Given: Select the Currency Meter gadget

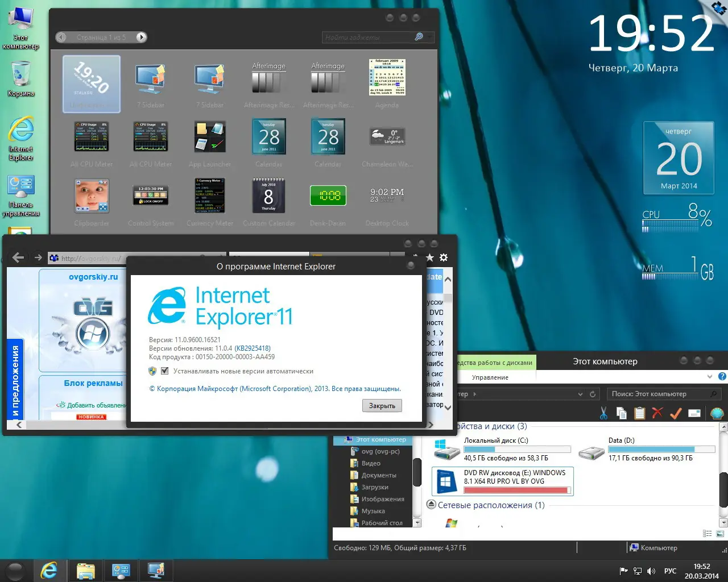Looking at the screenshot, I should [x=210, y=202].
